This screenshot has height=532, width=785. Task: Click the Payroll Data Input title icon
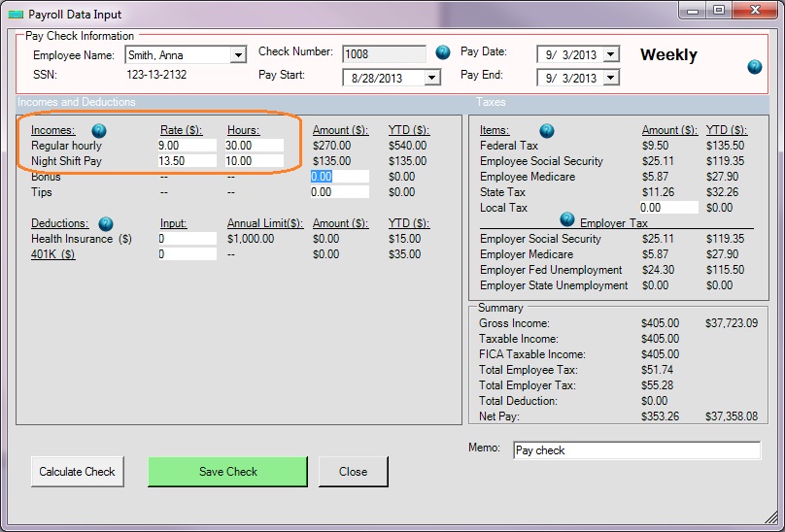tap(15, 14)
